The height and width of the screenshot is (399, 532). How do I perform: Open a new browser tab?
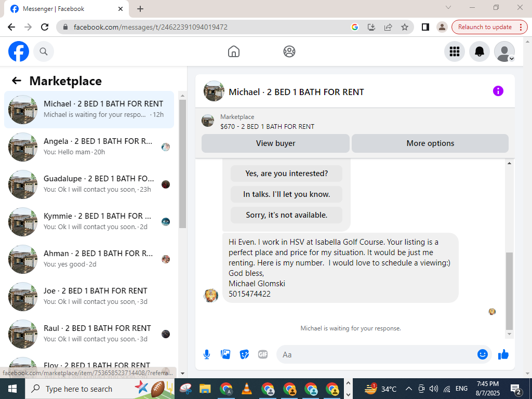[x=140, y=9]
